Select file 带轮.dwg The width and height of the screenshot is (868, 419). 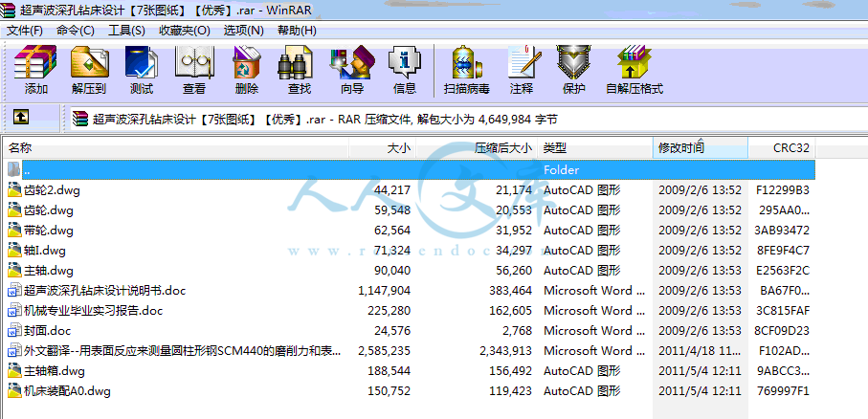click(49, 231)
